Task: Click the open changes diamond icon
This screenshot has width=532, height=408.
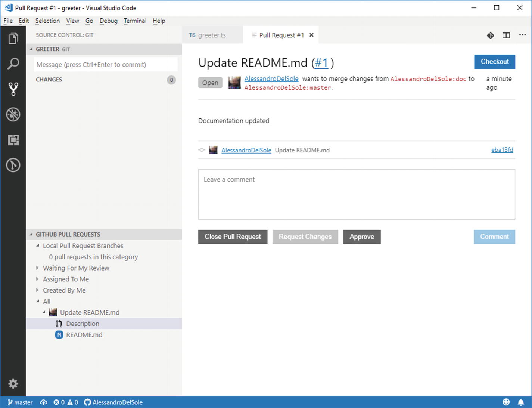Action: [491, 35]
